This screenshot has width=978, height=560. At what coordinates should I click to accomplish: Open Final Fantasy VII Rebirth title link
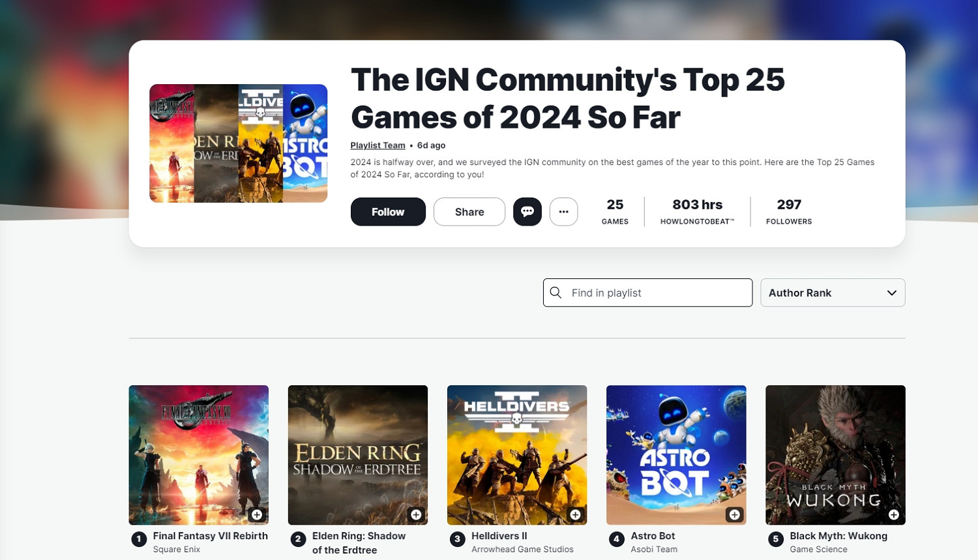[210, 536]
